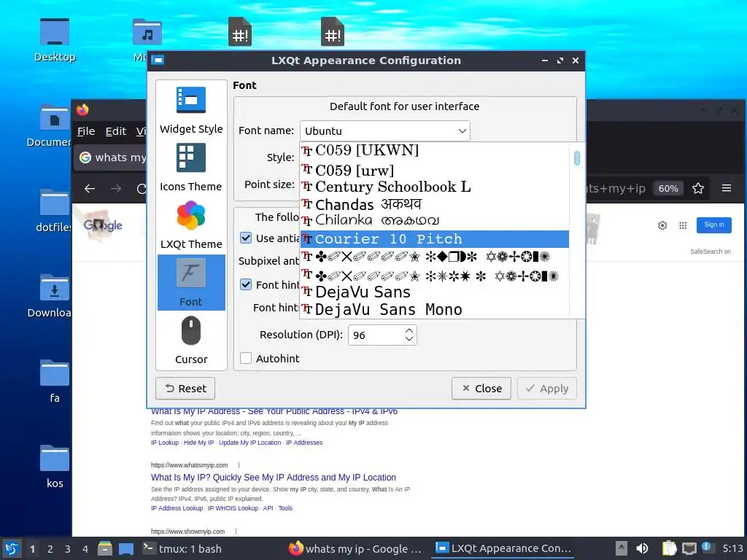The height and width of the screenshot is (560, 747).
Task: Open the Update My IP Location link
Action: tap(249, 443)
